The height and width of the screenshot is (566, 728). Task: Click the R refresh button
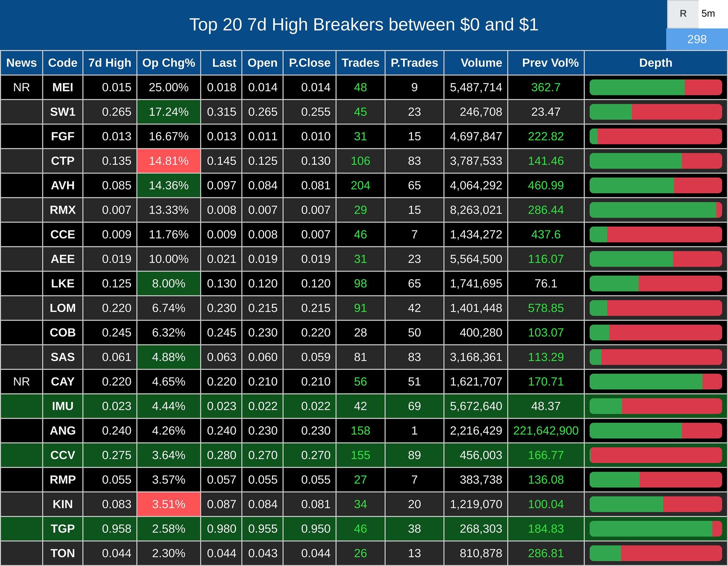pyautogui.click(x=682, y=14)
